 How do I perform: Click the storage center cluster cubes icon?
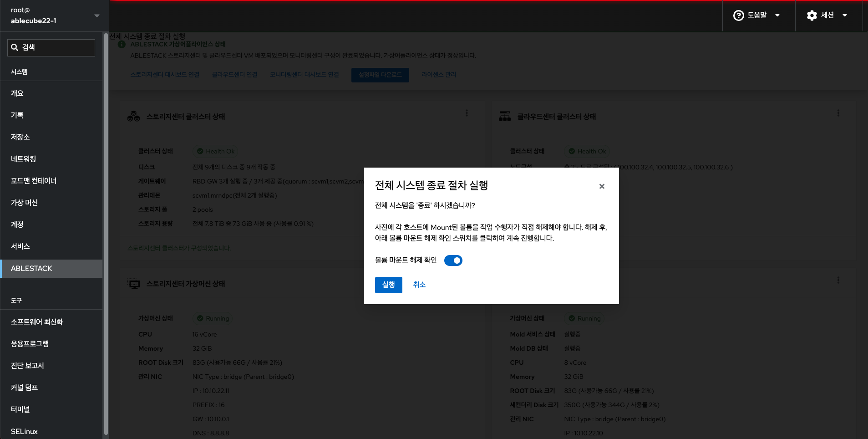(x=133, y=117)
